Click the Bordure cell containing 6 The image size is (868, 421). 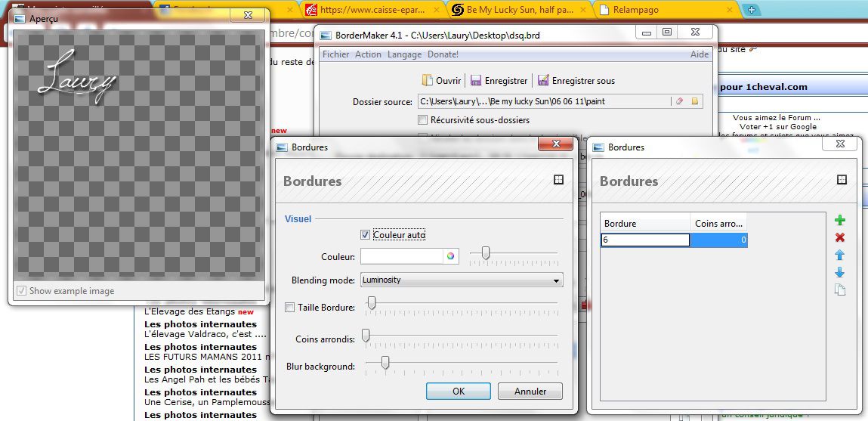pos(645,240)
